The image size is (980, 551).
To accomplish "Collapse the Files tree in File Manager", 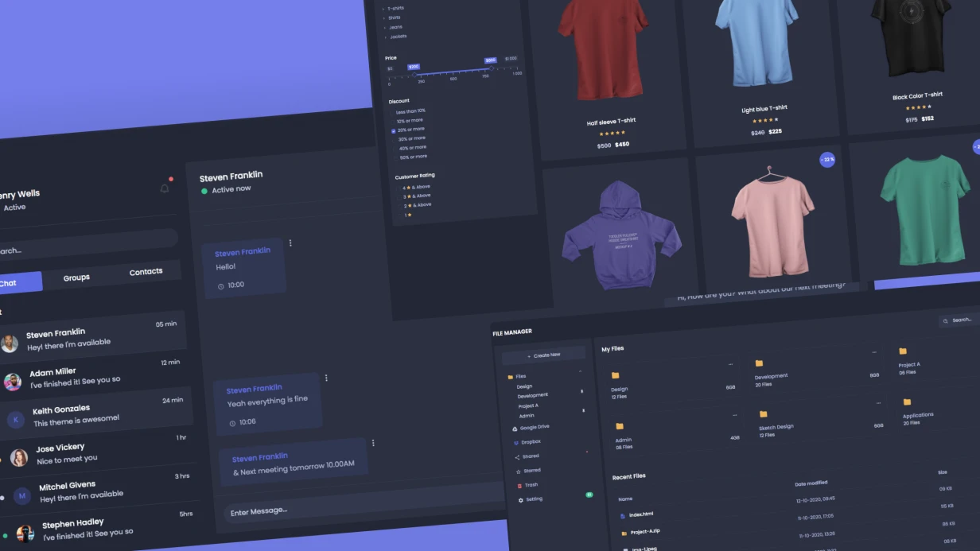I will pos(581,371).
